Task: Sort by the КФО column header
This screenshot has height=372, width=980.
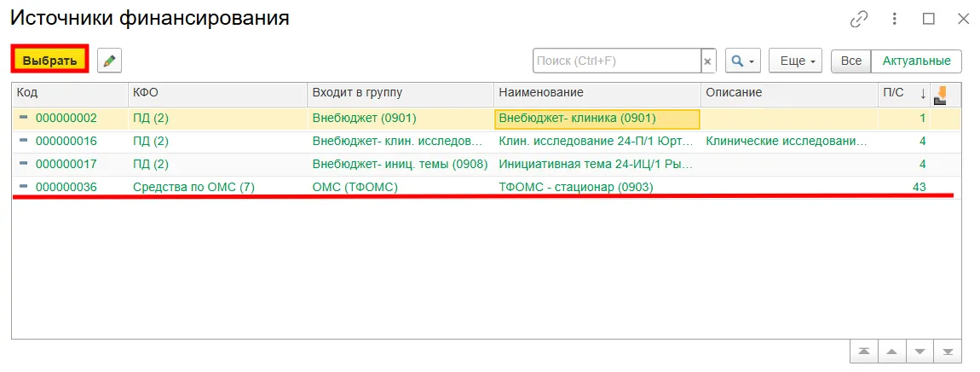Action: click(x=218, y=93)
